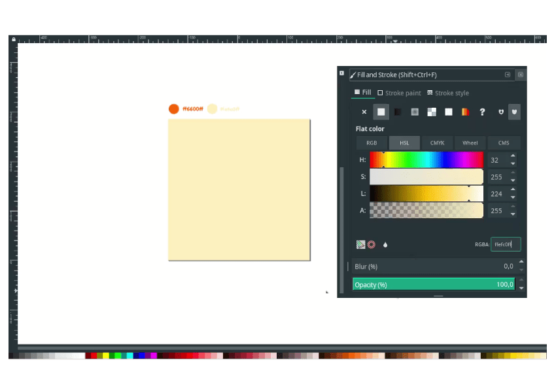Click the RGBA hex input field
The height and width of the screenshot is (392, 556).
pos(506,244)
